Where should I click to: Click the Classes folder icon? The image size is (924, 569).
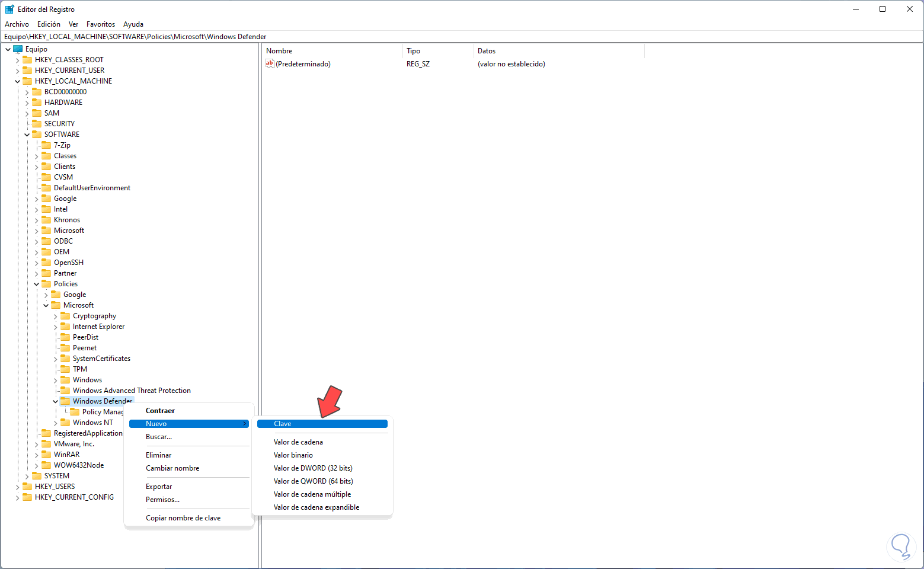click(x=46, y=156)
